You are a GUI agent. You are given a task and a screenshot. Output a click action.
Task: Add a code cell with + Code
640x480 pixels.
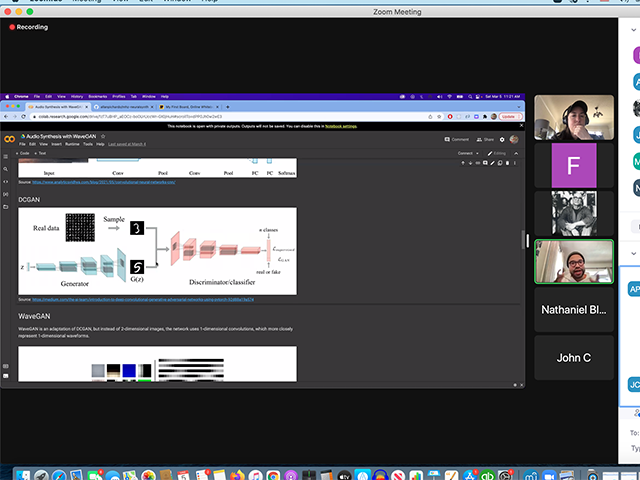coord(25,153)
